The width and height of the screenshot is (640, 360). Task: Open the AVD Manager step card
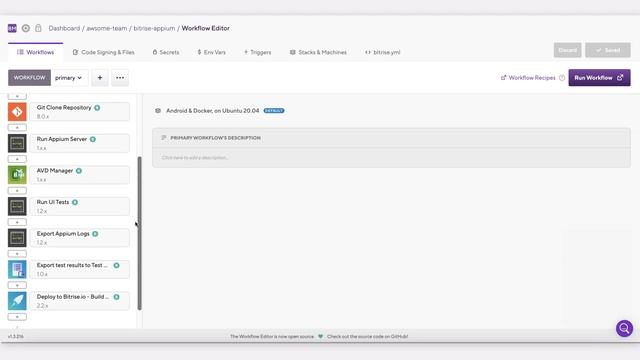coord(80,174)
